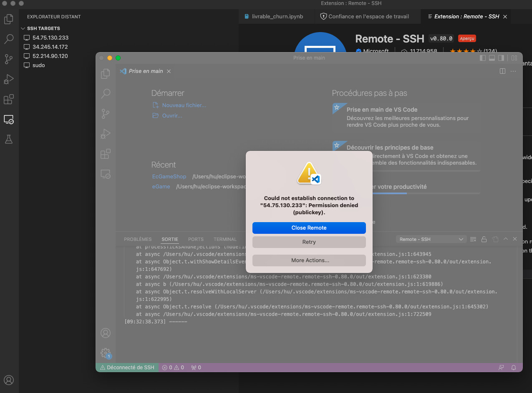The width and height of the screenshot is (532, 393).
Task: Clear output using the clear output icon
Action: [x=473, y=239]
